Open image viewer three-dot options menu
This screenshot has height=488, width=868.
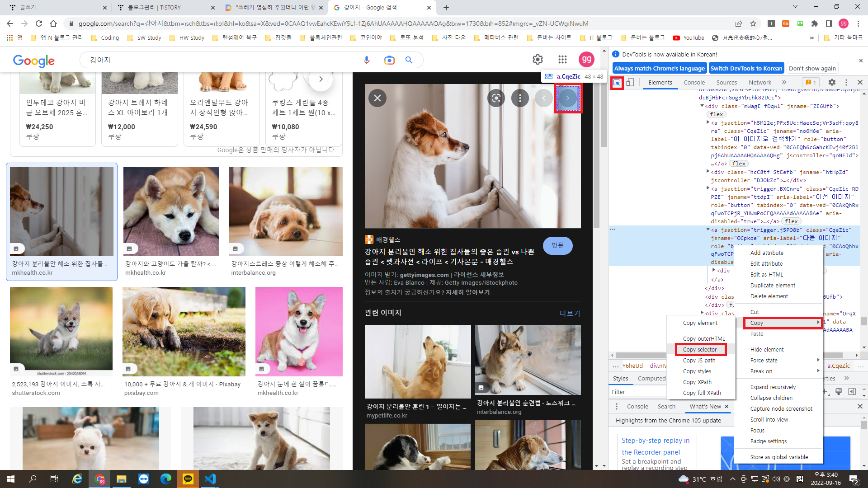click(520, 98)
